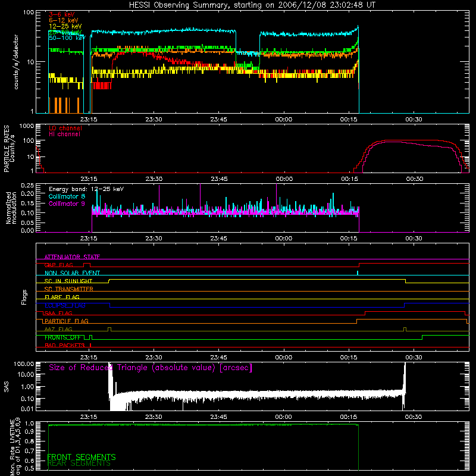Viewport: 476px width, 476px height.
Task: Click the 00:30 tick label under the particle rates plot
Action: pos(414,179)
